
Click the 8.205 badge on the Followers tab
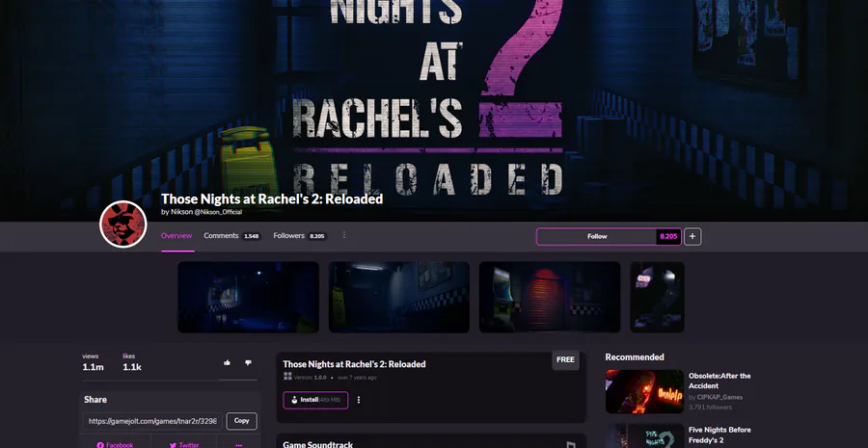tap(317, 236)
